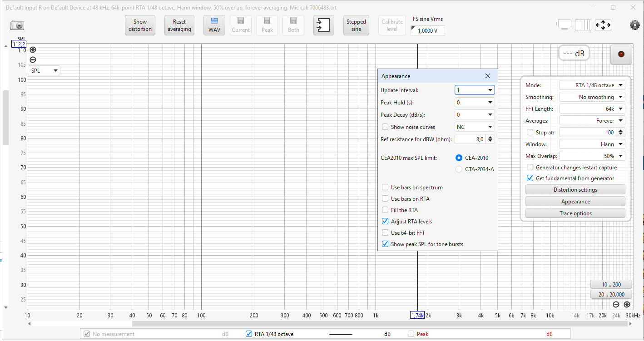The height and width of the screenshot is (341, 644).
Task: Click Calibrate level button
Action: [x=392, y=25]
